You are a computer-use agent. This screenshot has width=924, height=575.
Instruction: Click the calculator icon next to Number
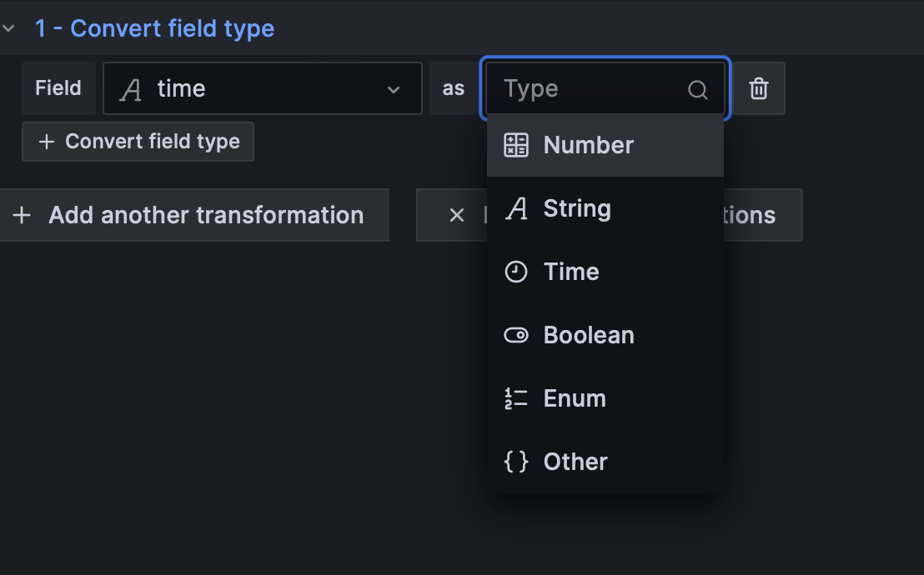[x=516, y=145]
